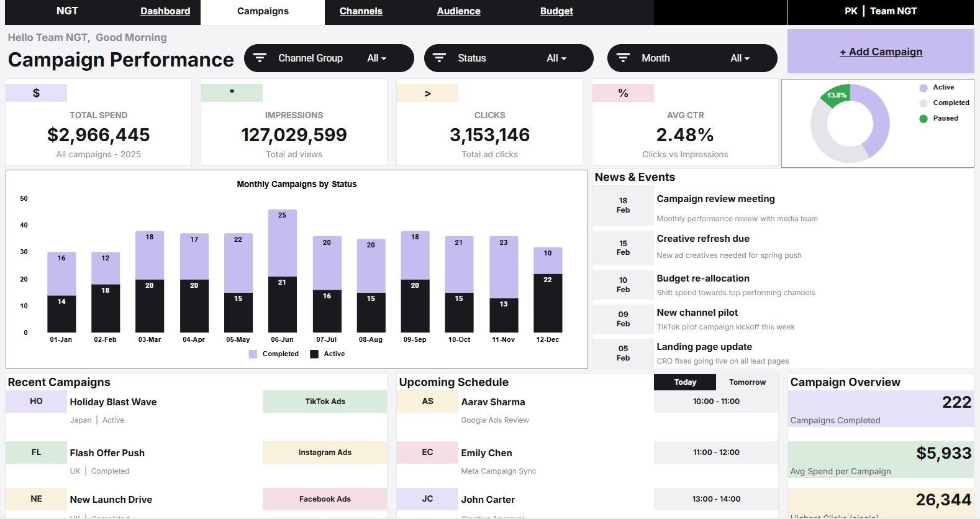The width and height of the screenshot is (980, 519).
Task: Select John Carter schedule entry
Action: (488, 500)
